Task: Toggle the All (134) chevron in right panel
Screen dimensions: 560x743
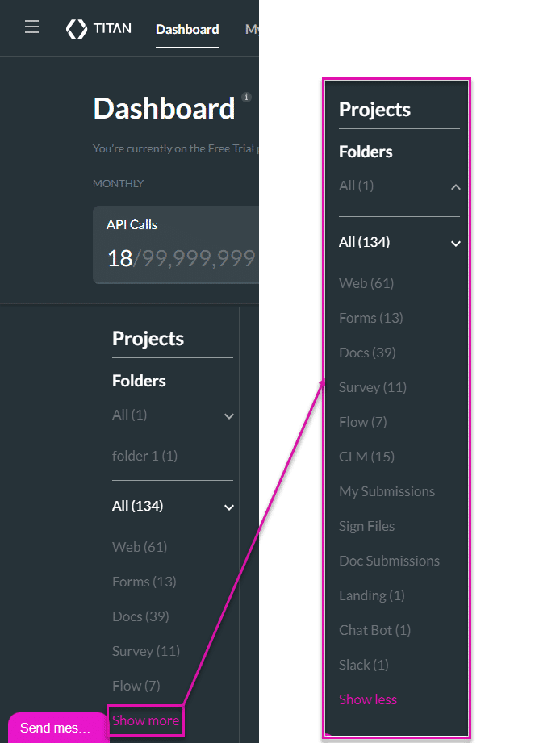Action: (456, 244)
